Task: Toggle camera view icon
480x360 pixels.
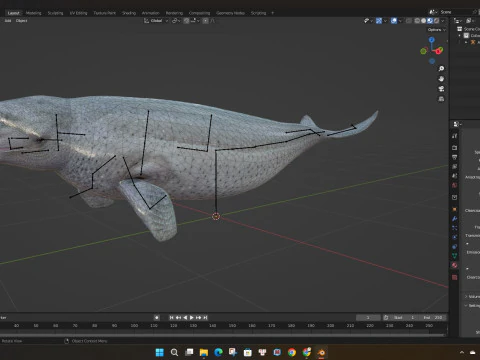Action: click(x=441, y=89)
